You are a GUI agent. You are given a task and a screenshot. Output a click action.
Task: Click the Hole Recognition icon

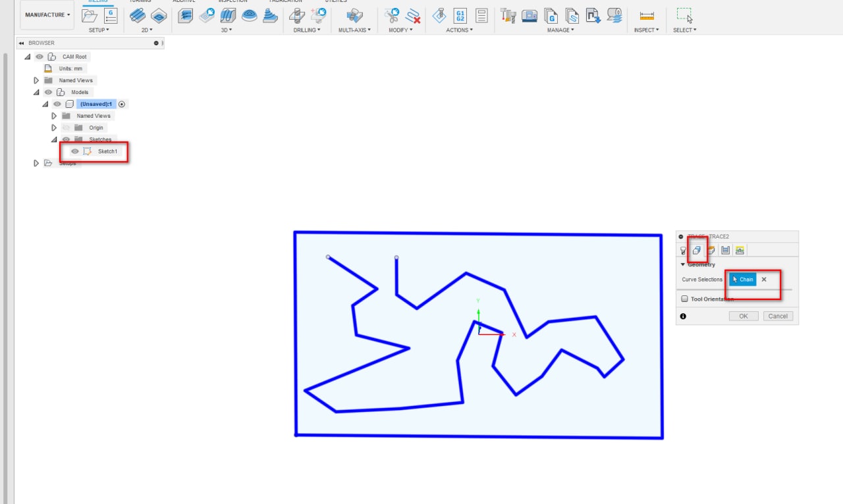(x=318, y=16)
